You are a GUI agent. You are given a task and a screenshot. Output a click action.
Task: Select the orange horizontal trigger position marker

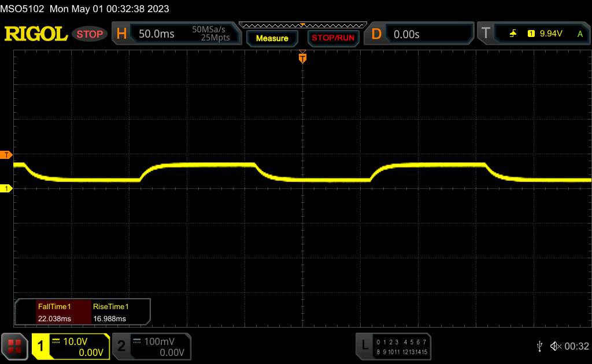tap(302, 57)
